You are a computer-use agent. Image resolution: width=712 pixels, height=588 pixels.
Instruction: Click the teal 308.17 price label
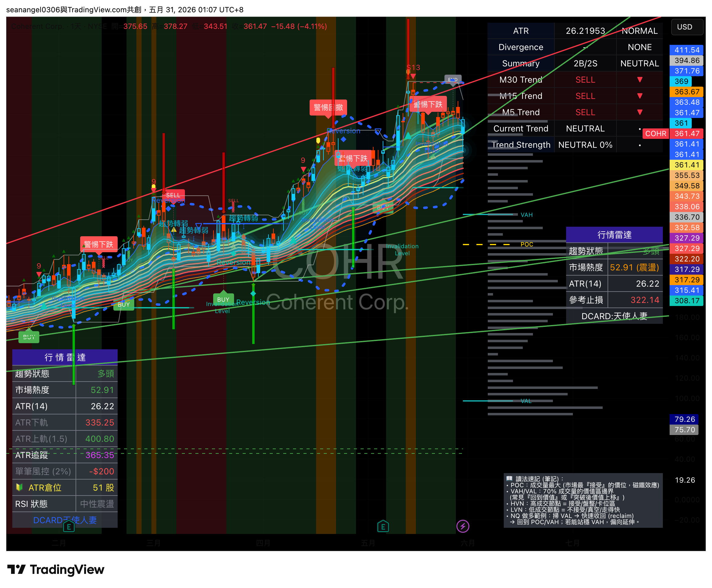tap(687, 301)
